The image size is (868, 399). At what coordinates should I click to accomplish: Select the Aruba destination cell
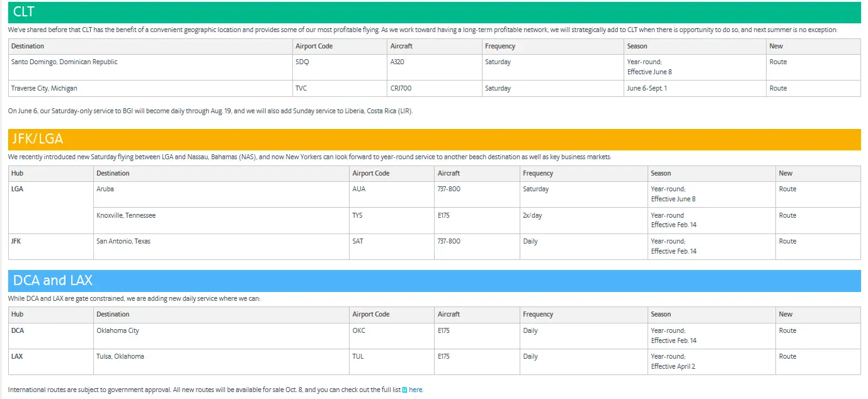105,189
